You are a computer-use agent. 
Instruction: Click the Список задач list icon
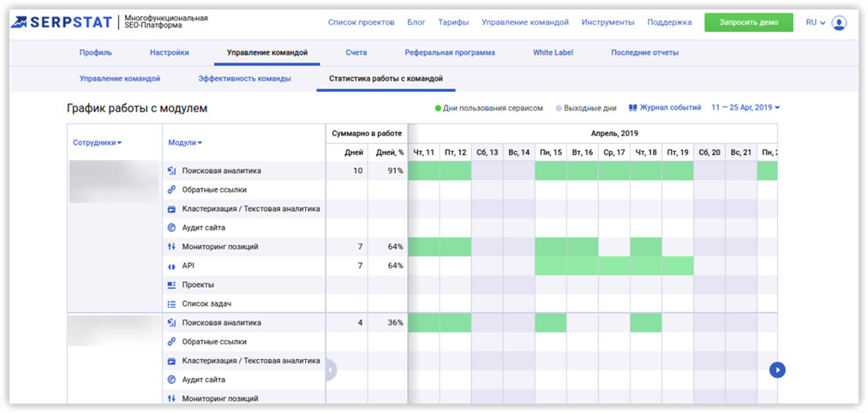(171, 303)
